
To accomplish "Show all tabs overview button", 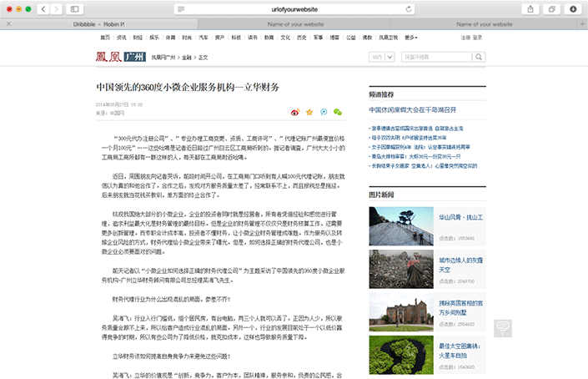I will [x=551, y=8].
